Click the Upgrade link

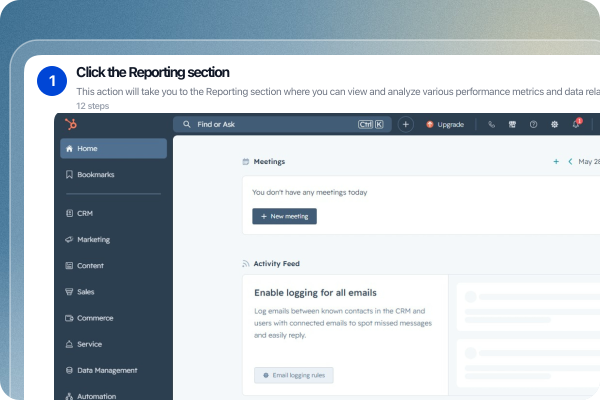pyautogui.click(x=445, y=124)
